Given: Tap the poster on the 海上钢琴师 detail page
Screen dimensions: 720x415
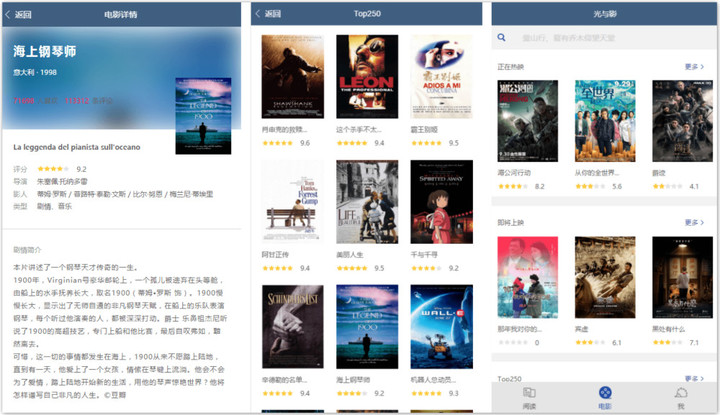Looking at the screenshot, I should (x=203, y=116).
